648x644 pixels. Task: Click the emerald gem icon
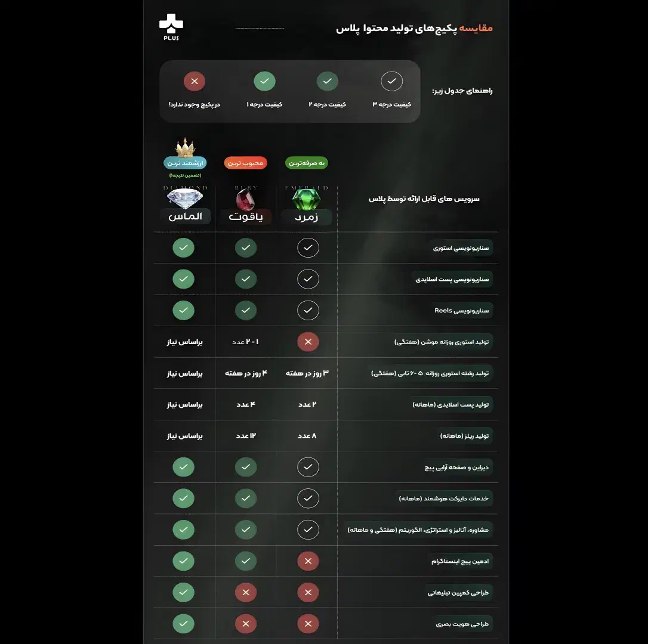click(x=307, y=199)
